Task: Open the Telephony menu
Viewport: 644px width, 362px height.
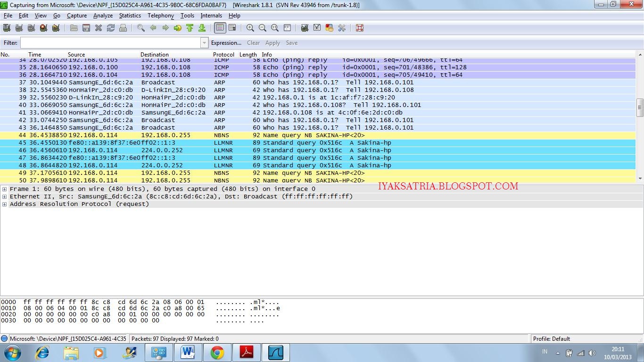Action: point(161,16)
